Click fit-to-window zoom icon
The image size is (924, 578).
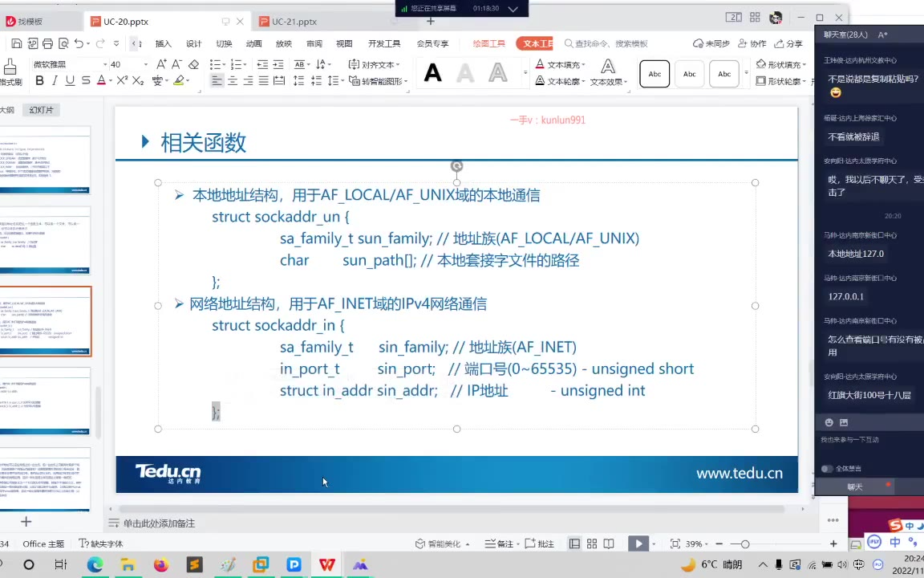675,543
